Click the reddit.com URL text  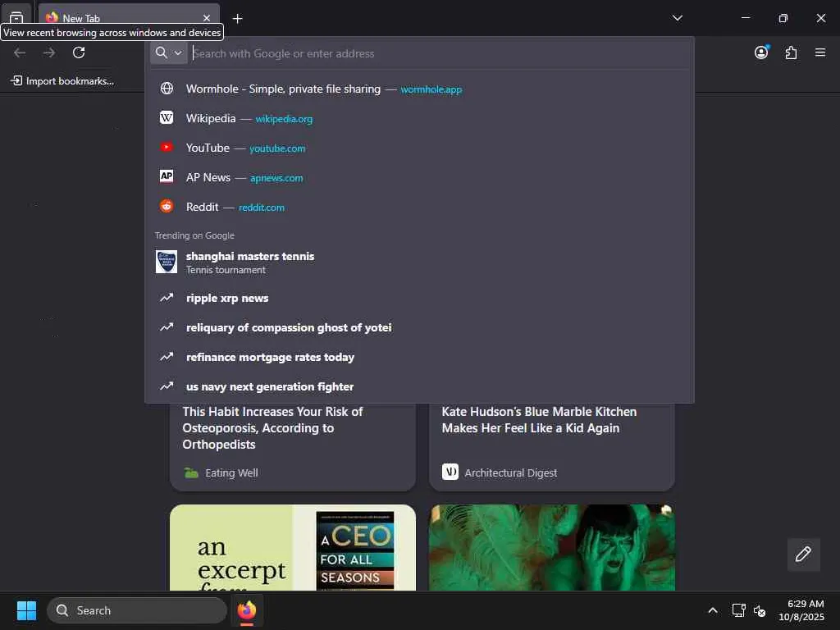[262, 208]
